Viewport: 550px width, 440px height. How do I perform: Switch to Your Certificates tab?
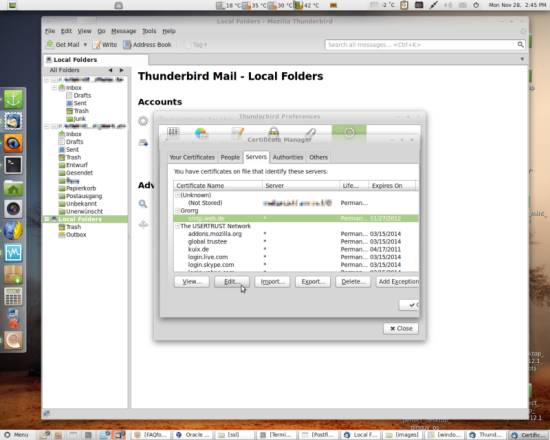192,157
